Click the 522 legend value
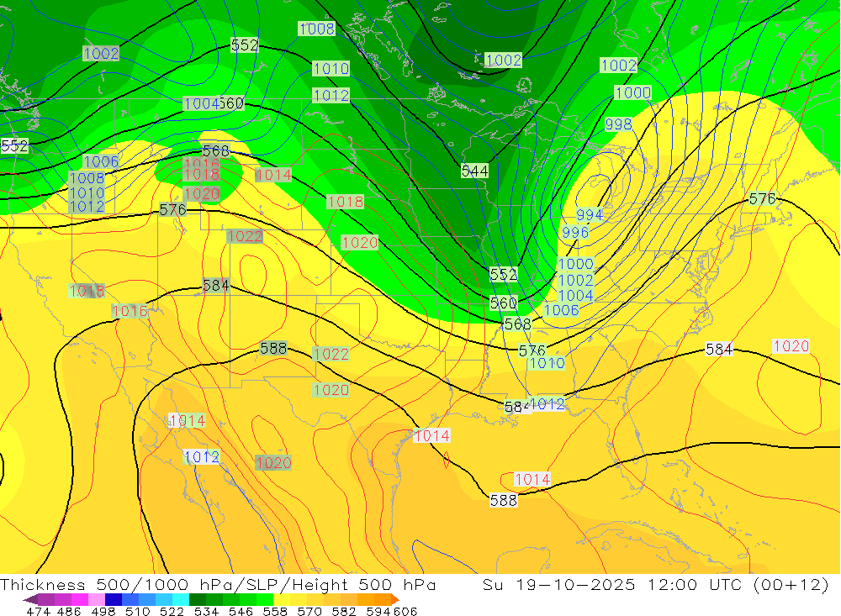This screenshot has height=616, width=841. [172, 611]
